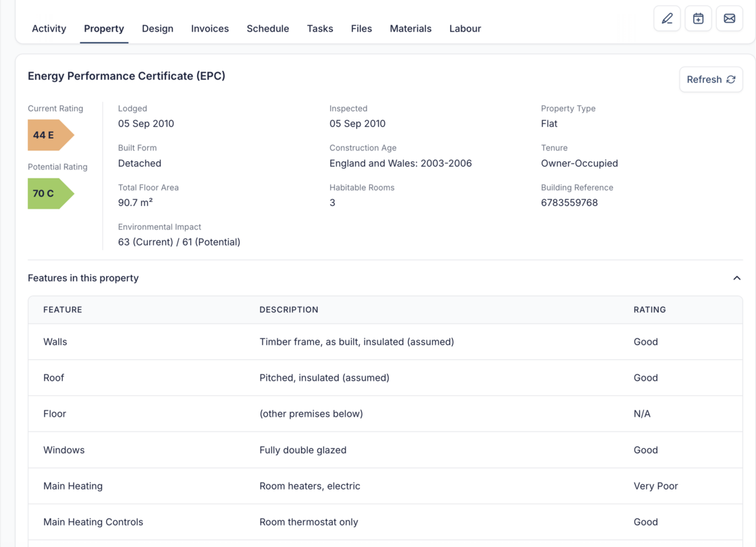
Task: Open the Design tab
Action: click(x=157, y=28)
